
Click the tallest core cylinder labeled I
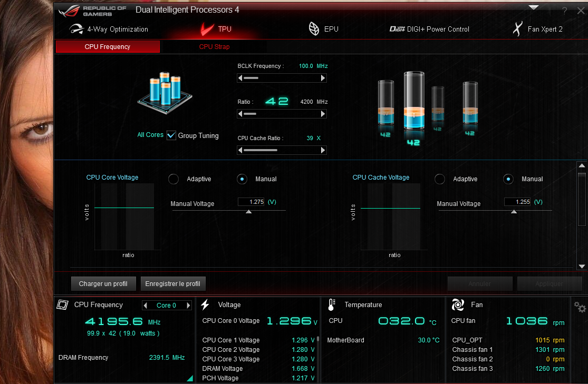pyautogui.click(x=413, y=101)
